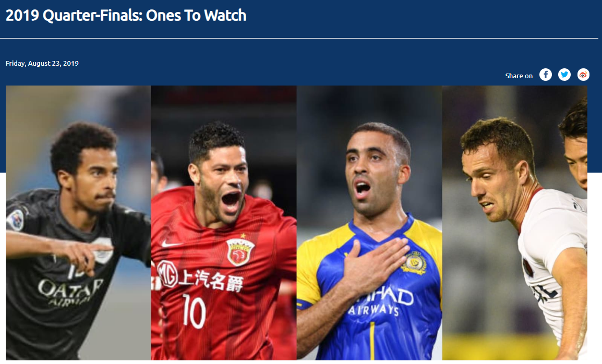Click the MG logo on the red shirt
This screenshot has height=364, width=602.
point(167,273)
